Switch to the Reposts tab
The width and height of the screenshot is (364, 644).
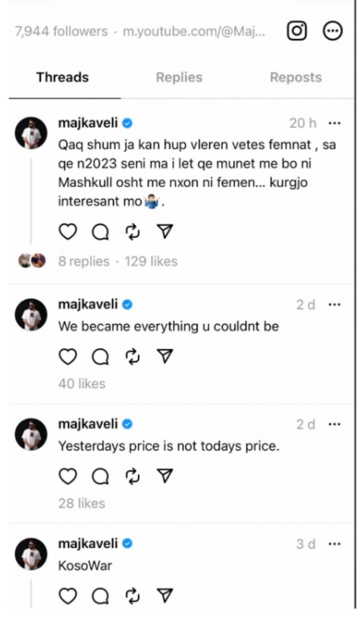click(x=296, y=78)
